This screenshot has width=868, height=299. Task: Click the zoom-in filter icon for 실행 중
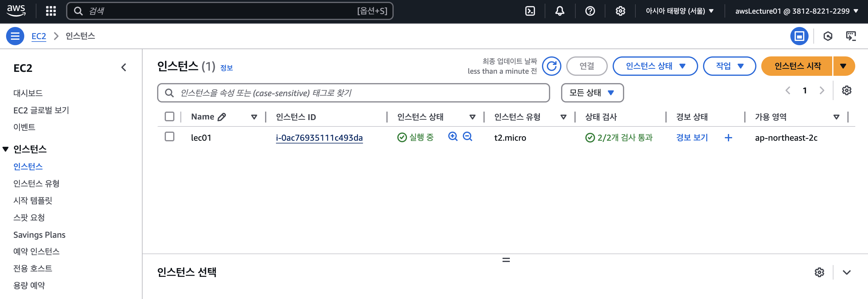tap(453, 136)
